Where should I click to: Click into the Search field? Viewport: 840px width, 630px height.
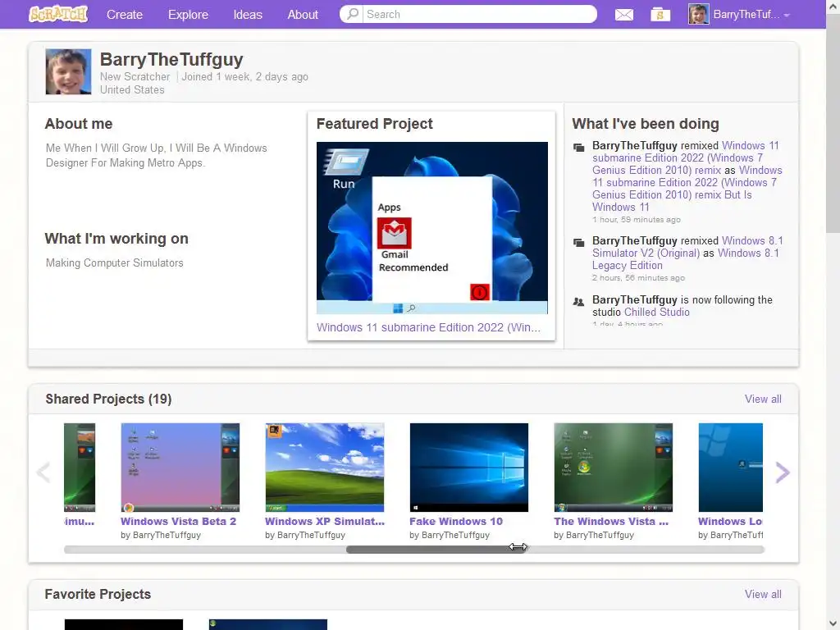point(478,14)
